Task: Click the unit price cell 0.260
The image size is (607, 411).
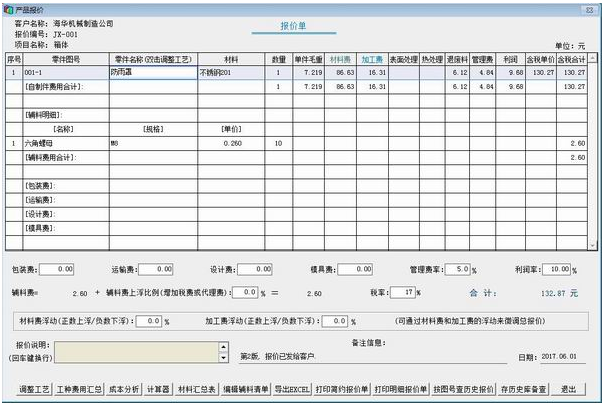Action: pyautogui.click(x=231, y=143)
